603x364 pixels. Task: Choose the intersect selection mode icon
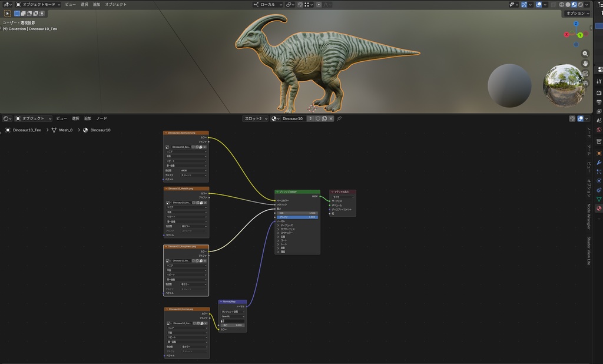pyautogui.click(x=42, y=13)
